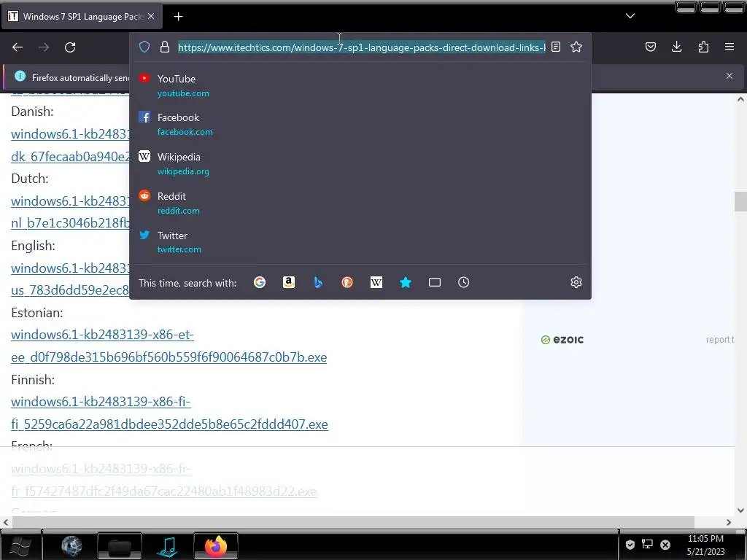
Task: Click scrollbar up arrow
Action: [740, 99]
